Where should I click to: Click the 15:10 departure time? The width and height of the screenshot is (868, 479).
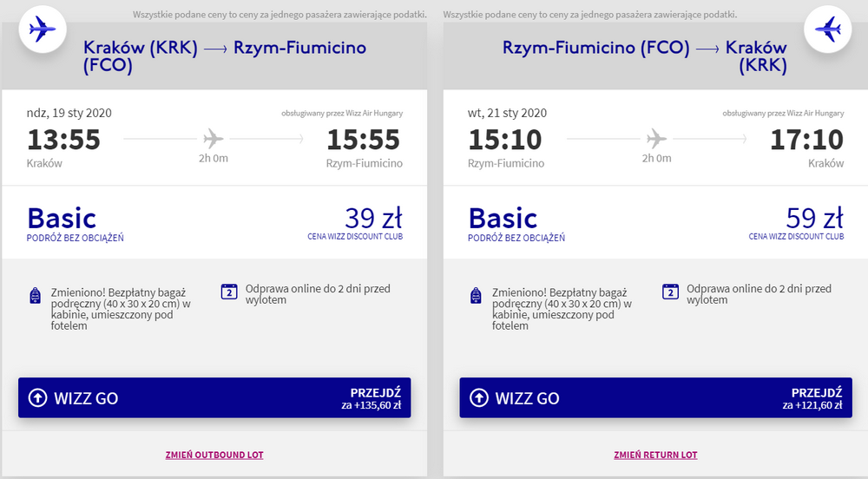point(505,140)
